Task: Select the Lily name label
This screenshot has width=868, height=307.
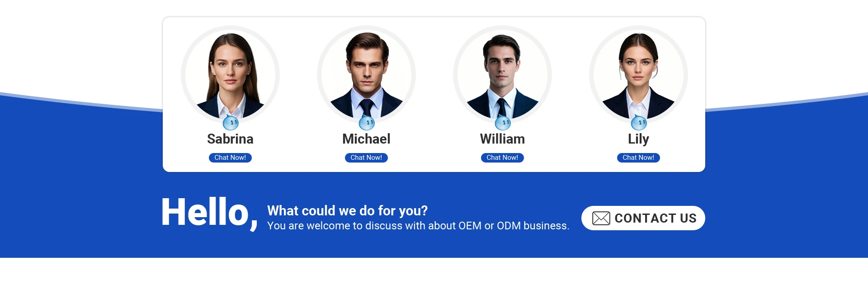Action: [x=638, y=139]
